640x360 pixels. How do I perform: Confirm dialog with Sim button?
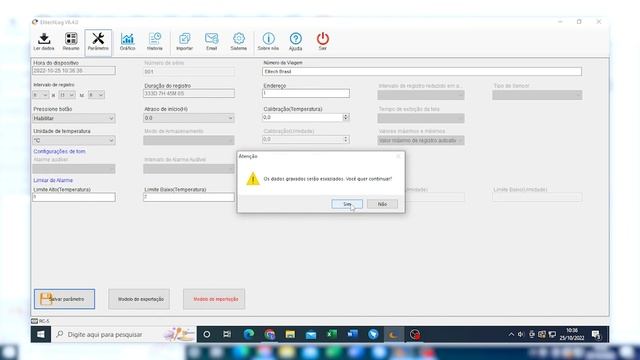point(347,204)
